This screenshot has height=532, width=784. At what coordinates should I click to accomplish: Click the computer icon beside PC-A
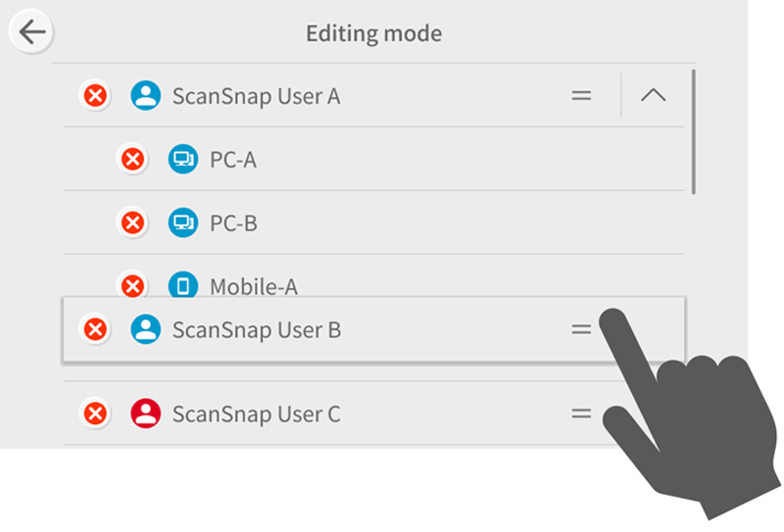pos(182,159)
